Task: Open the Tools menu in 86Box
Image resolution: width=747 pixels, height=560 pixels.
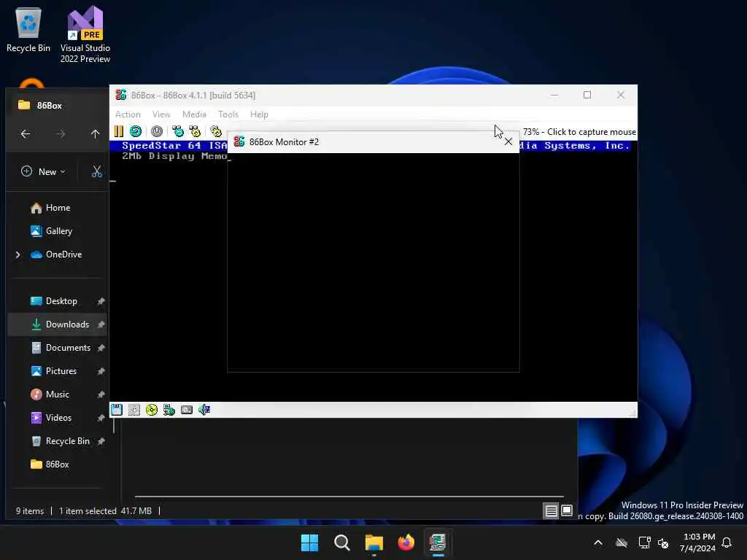Action: point(228,114)
